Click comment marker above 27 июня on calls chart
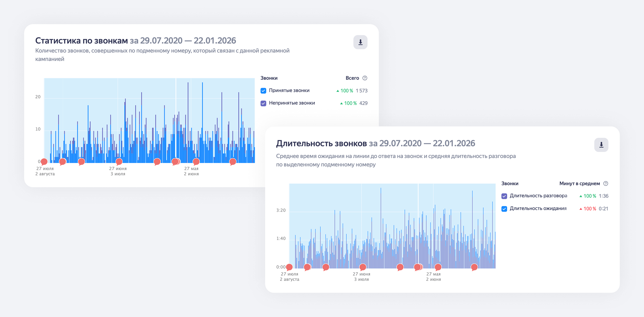 (x=119, y=162)
